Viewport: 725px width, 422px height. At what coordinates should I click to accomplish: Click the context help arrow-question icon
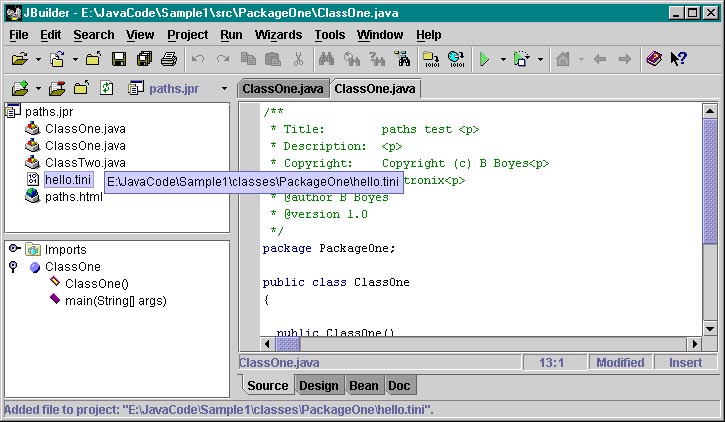[x=678, y=60]
